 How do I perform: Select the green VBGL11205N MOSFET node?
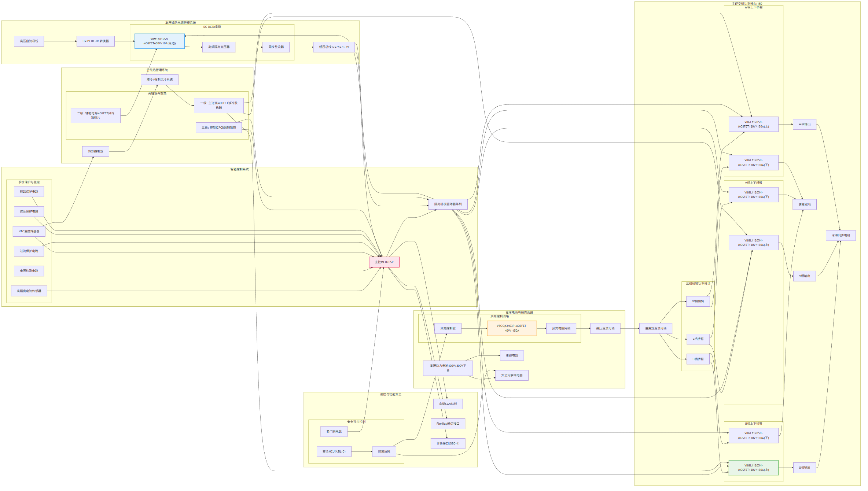pyautogui.click(x=754, y=468)
